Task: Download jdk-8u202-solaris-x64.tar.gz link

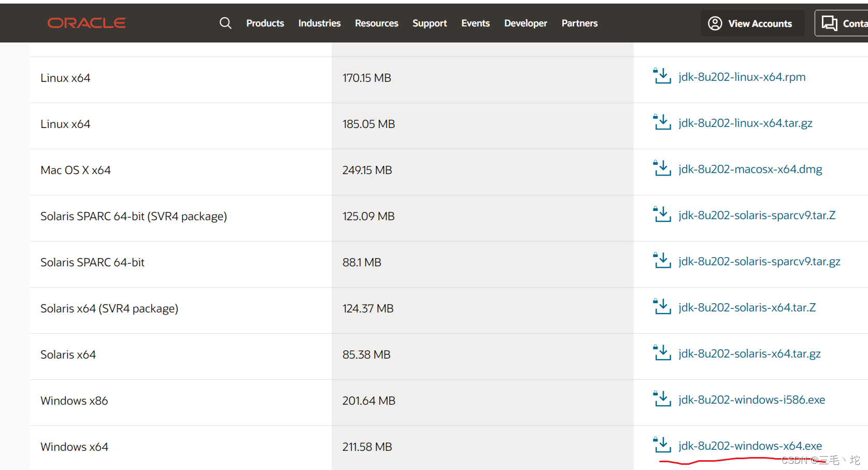Action: 749,354
